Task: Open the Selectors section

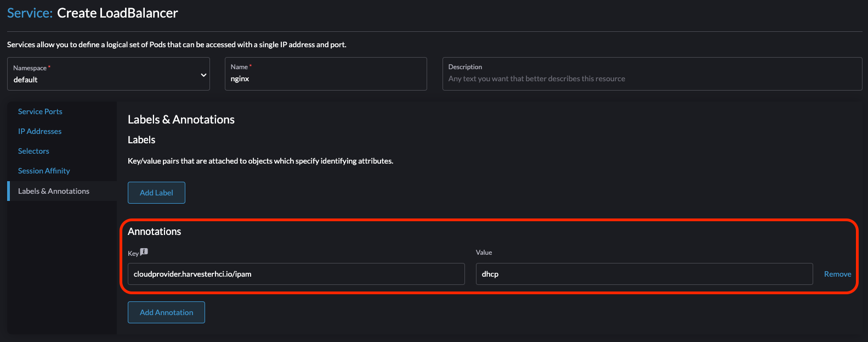Action: point(33,151)
